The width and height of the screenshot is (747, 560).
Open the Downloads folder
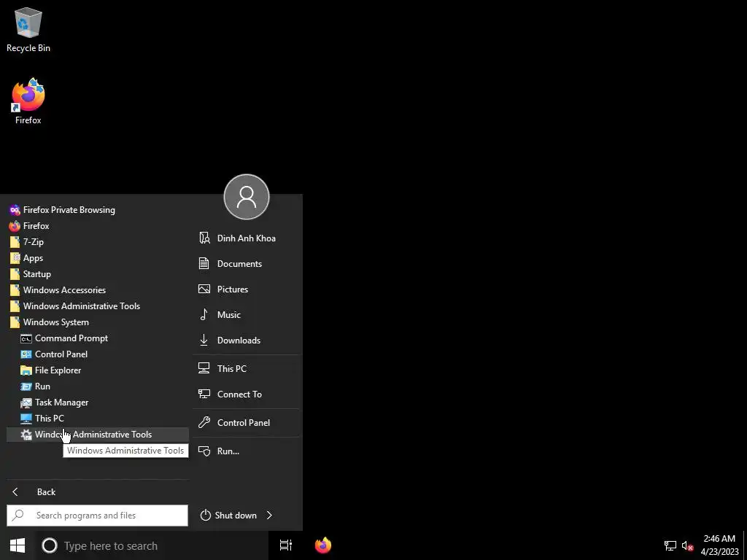(247, 340)
